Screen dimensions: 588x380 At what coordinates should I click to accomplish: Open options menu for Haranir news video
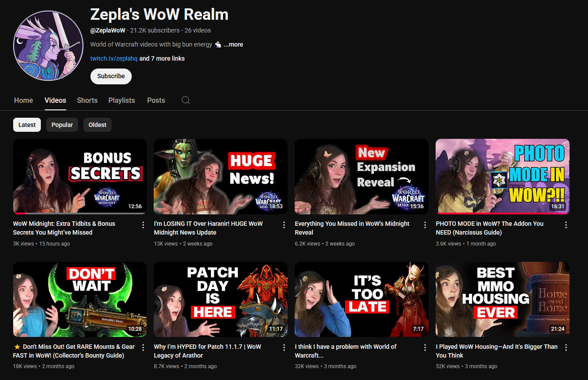click(284, 225)
